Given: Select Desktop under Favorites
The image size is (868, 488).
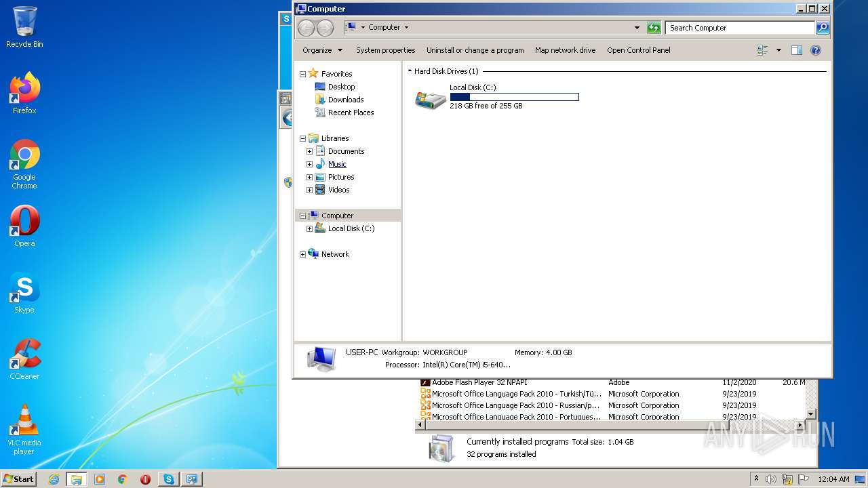Looking at the screenshot, I should (x=341, y=87).
